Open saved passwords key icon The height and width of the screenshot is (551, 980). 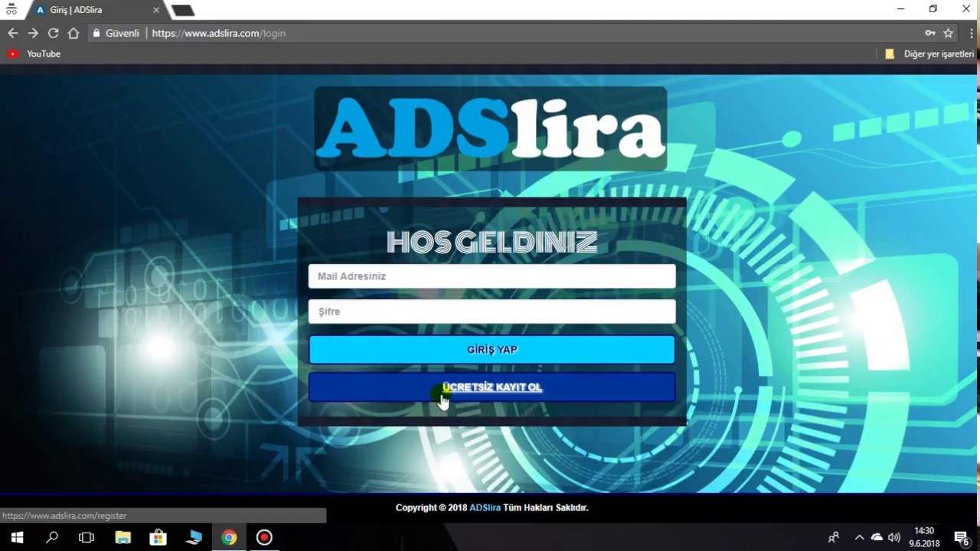929,33
